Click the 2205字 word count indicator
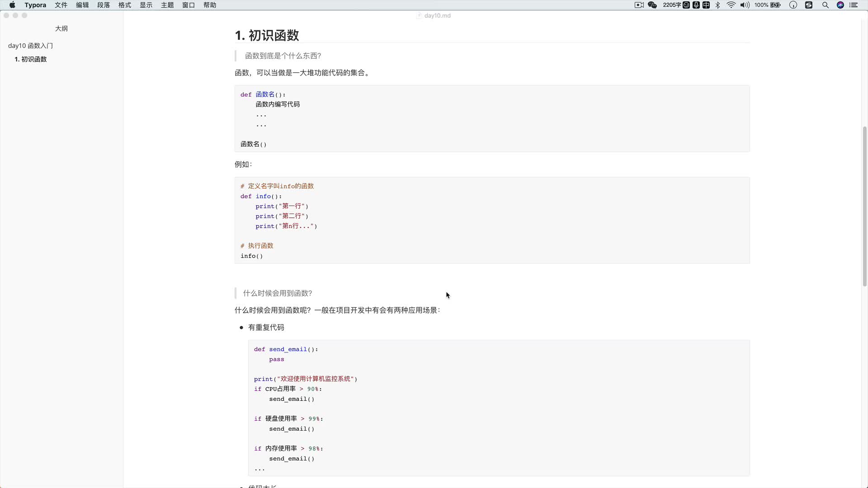This screenshot has width=868, height=488. tap(672, 5)
